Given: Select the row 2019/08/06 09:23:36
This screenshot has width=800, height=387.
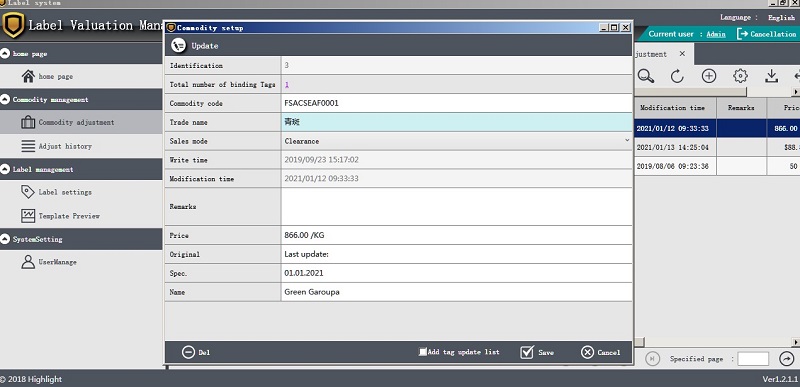Looking at the screenshot, I should [x=717, y=166].
